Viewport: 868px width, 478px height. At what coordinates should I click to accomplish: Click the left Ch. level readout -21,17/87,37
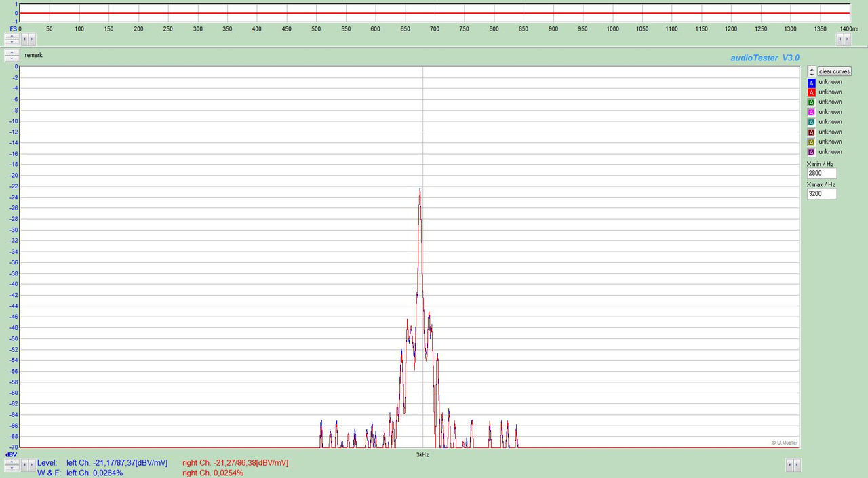tap(117, 463)
